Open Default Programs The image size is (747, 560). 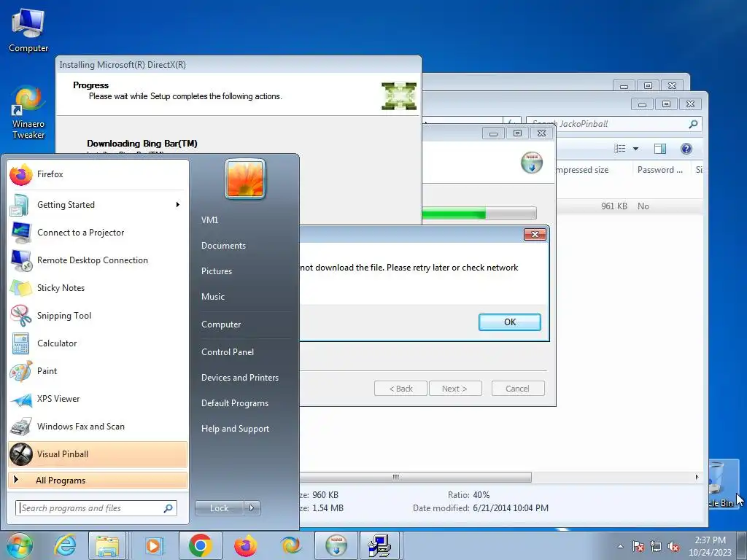click(234, 403)
